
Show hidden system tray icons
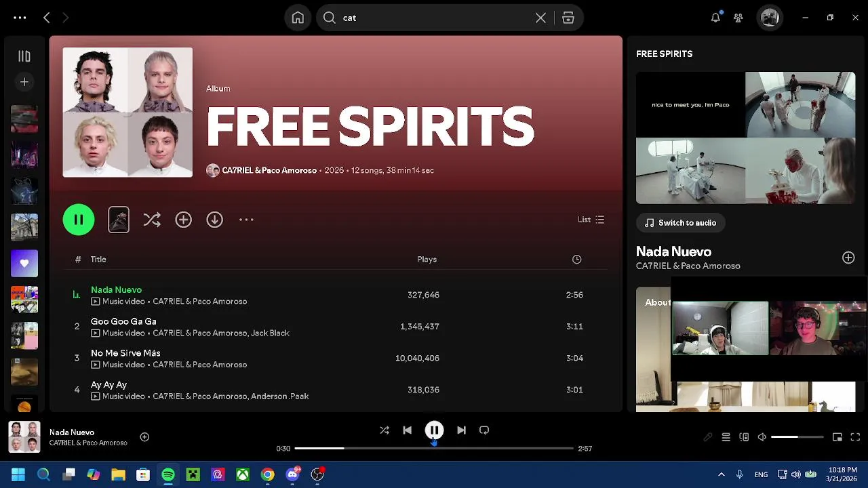[721, 474]
